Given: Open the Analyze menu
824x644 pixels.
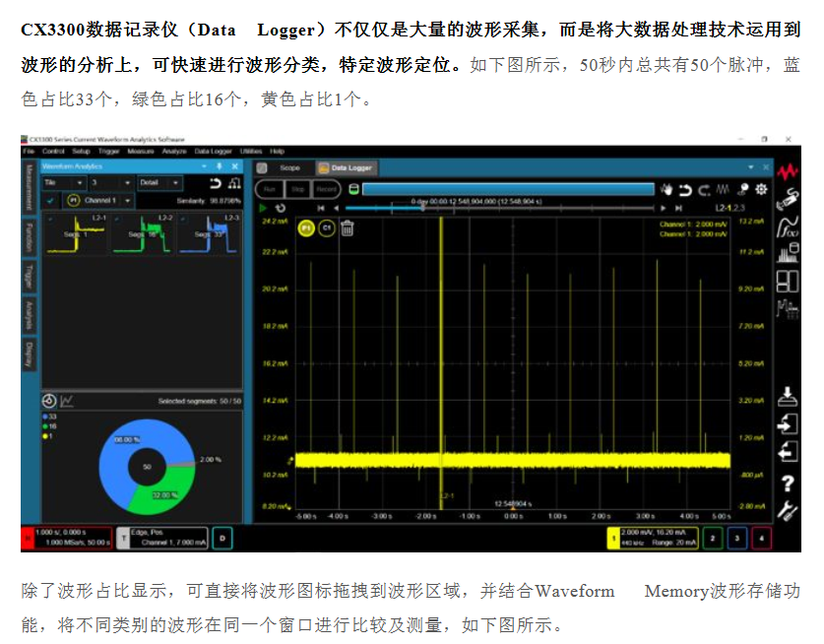Looking at the screenshot, I should (174, 152).
